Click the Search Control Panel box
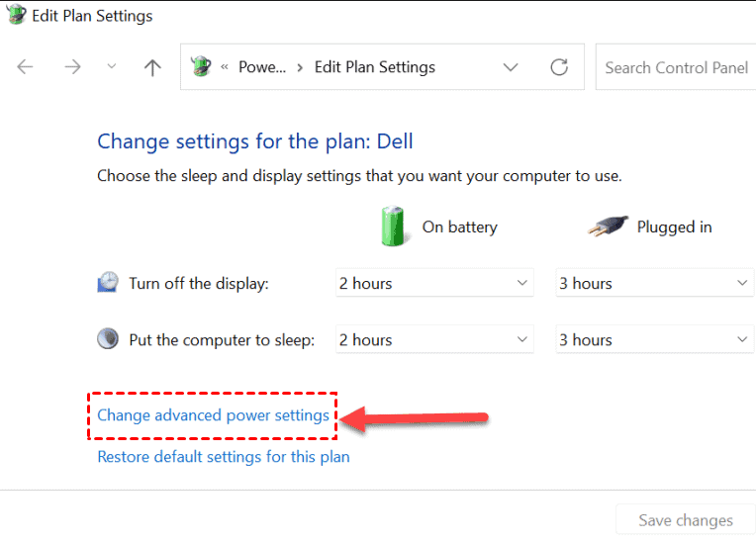756x545 pixels. (x=676, y=67)
